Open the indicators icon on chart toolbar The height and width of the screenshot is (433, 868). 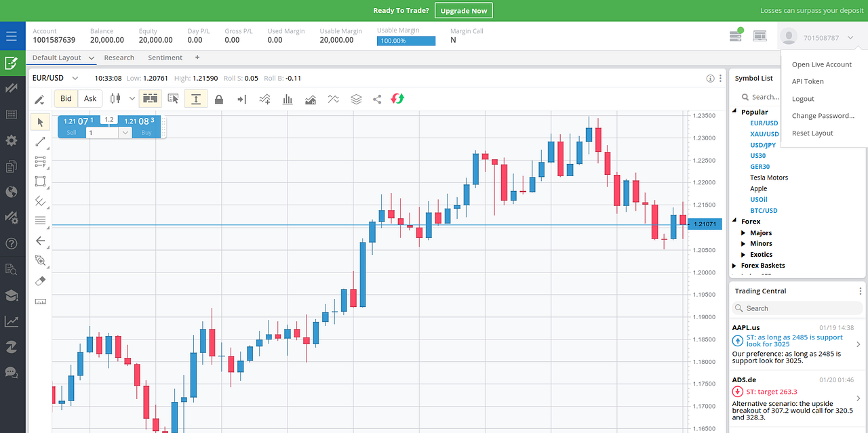[x=264, y=98]
